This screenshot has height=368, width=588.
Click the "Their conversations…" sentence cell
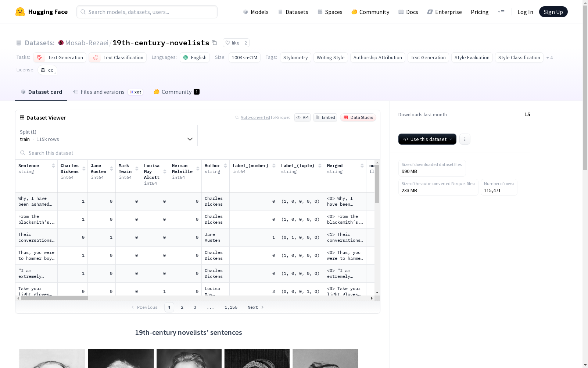coord(36,237)
